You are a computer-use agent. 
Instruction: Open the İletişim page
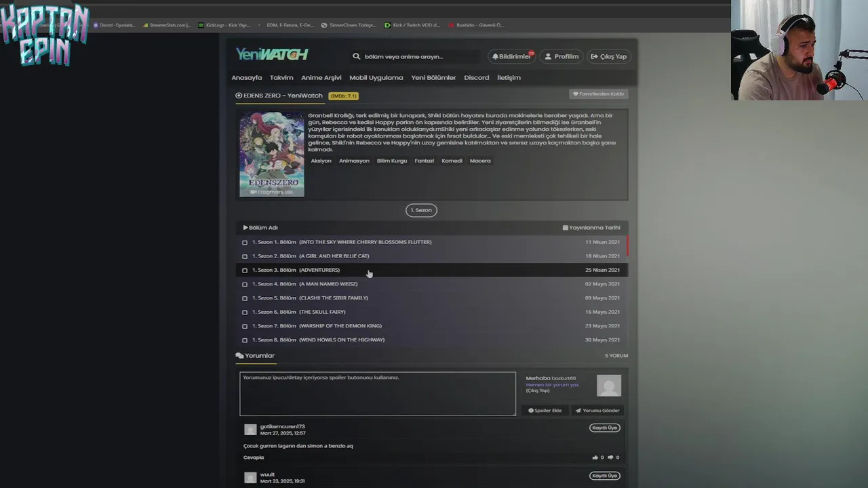[509, 77]
